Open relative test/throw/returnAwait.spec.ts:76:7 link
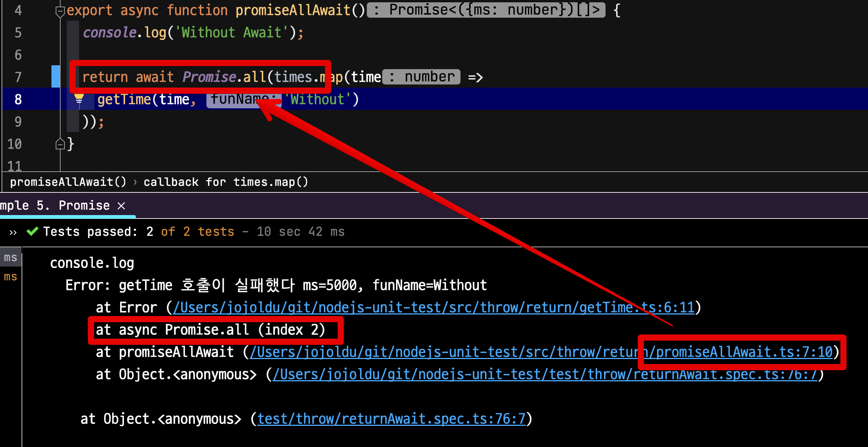This screenshot has height=447, width=868. [391, 419]
